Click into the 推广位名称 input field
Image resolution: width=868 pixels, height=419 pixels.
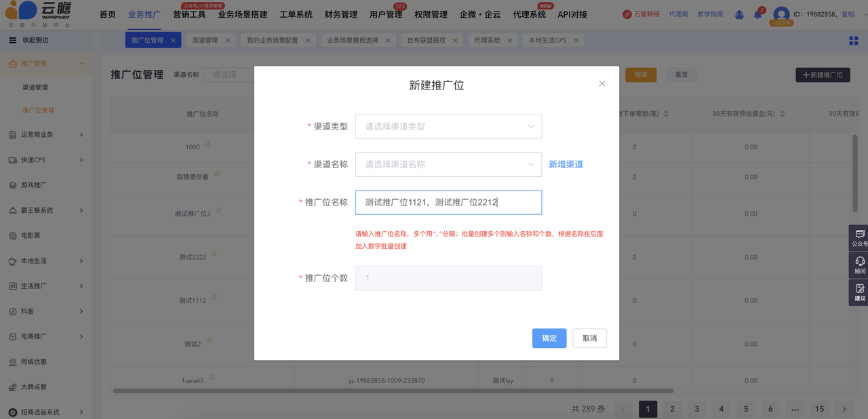(448, 202)
